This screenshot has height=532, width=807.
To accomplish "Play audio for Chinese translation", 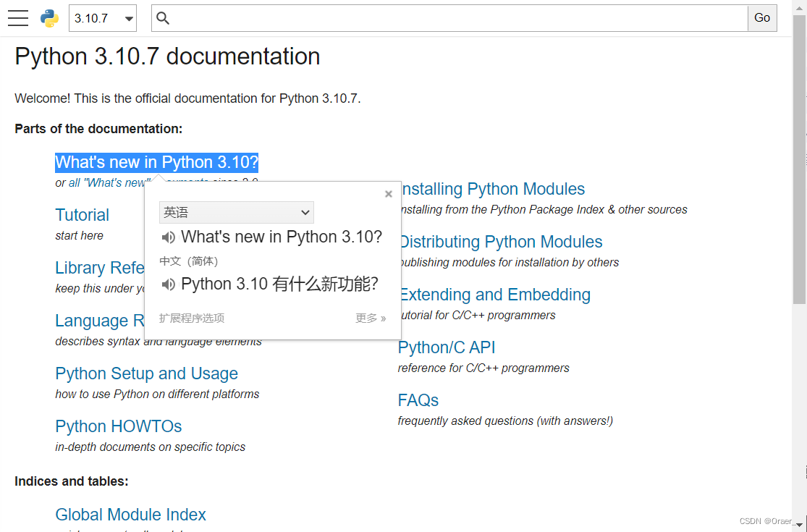I will [x=168, y=284].
